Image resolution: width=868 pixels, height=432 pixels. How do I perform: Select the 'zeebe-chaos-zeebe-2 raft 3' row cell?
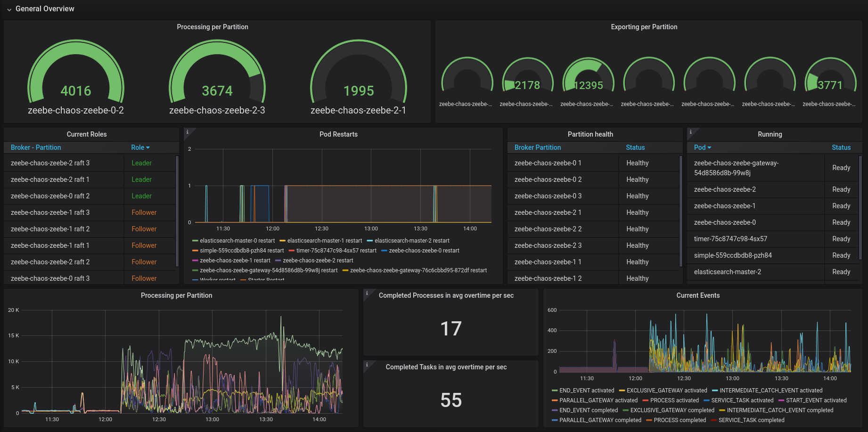(64, 163)
